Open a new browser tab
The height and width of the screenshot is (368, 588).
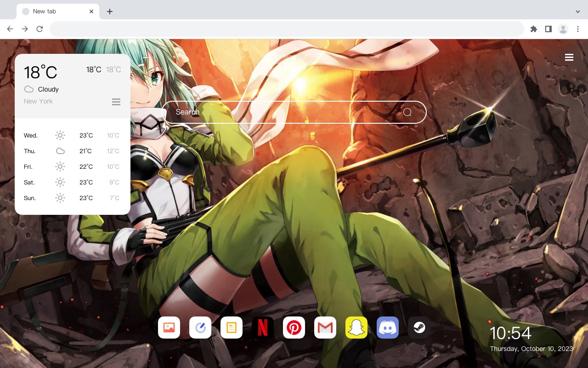point(109,11)
